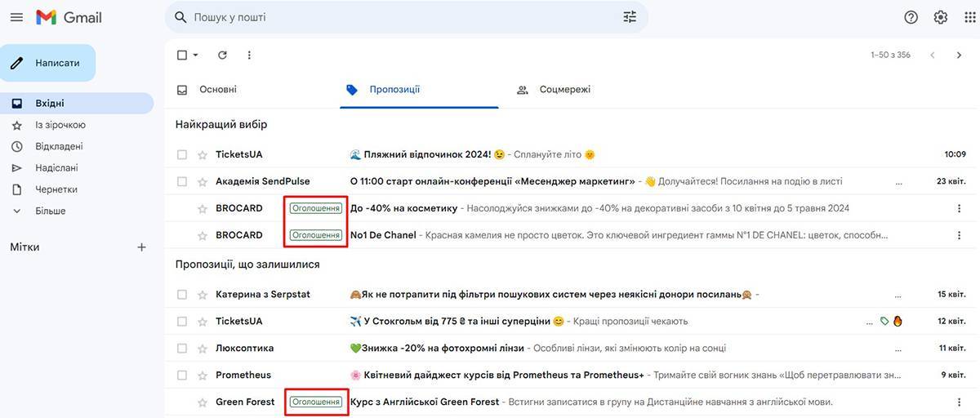Click the green label icon on TicketsUA Стокгольм
The width and height of the screenshot is (980, 418).
tap(884, 321)
